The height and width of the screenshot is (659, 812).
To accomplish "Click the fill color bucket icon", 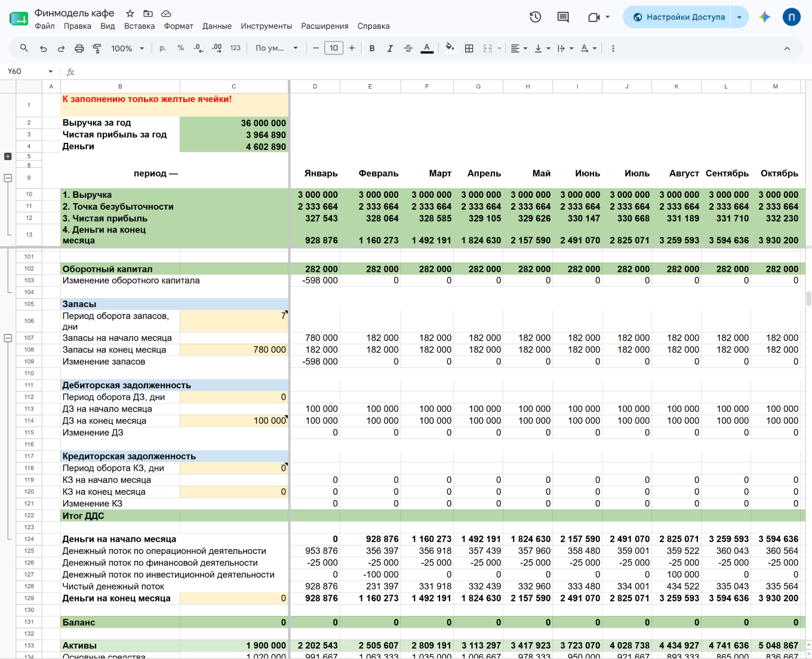I will coord(450,48).
